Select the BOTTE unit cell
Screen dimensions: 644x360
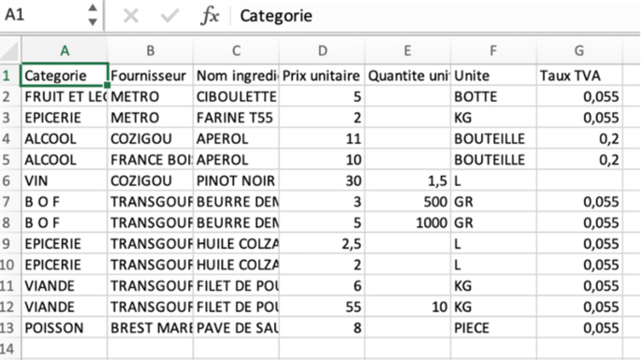point(493,96)
